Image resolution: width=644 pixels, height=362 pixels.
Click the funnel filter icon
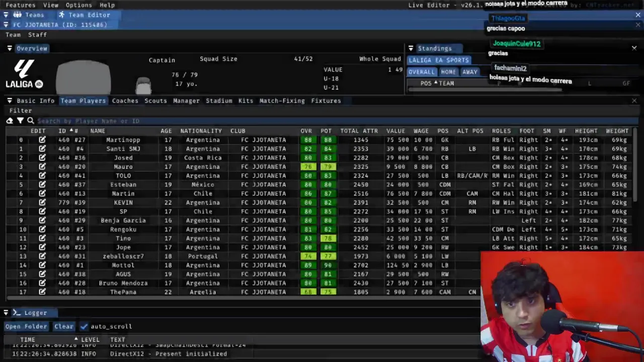(x=20, y=121)
